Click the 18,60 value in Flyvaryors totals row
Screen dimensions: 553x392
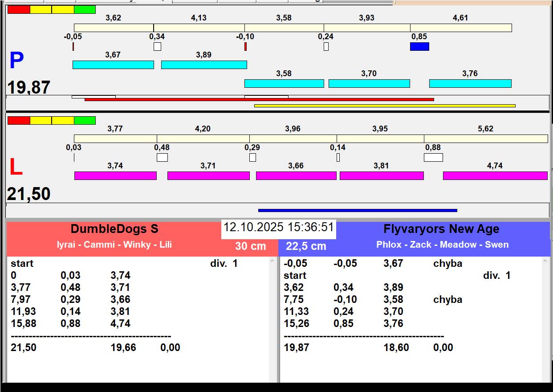tap(396, 347)
